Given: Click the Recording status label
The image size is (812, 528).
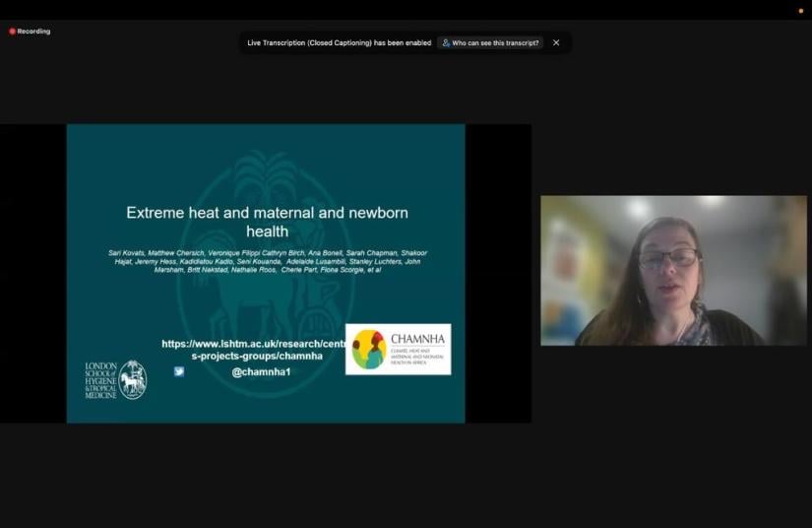Looking at the screenshot, I should tap(33, 32).
